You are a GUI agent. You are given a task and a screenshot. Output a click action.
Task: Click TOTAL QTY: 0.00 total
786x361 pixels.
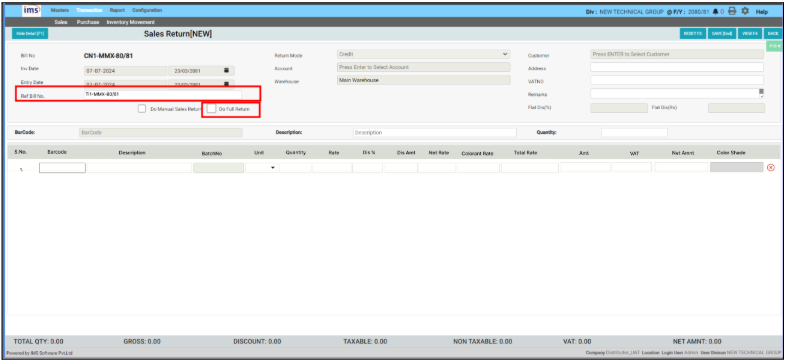tap(39, 341)
